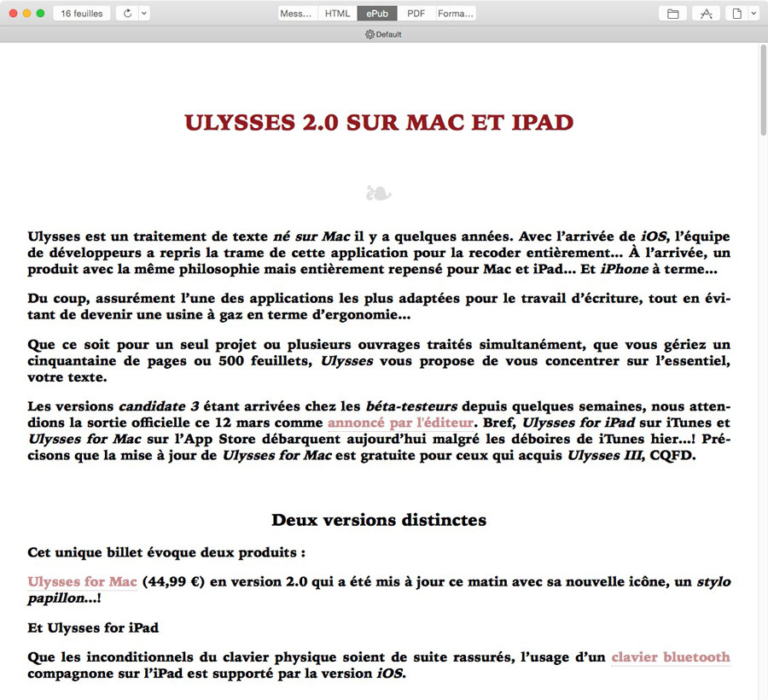Click the title ULYSSES 2.0 SUR MAC ET IPAD
The image size is (768, 700).
coord(379,122)
